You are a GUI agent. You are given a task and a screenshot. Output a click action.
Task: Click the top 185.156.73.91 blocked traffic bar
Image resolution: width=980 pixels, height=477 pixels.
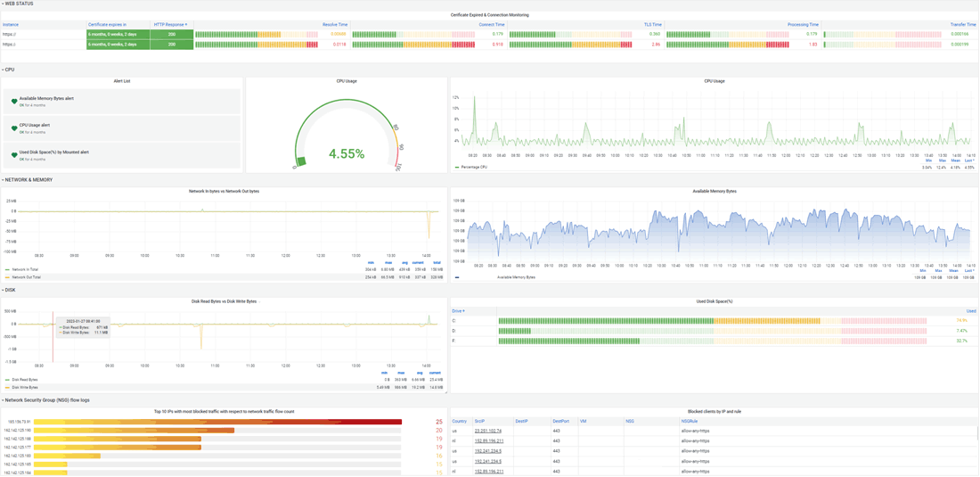click(217, 422)
